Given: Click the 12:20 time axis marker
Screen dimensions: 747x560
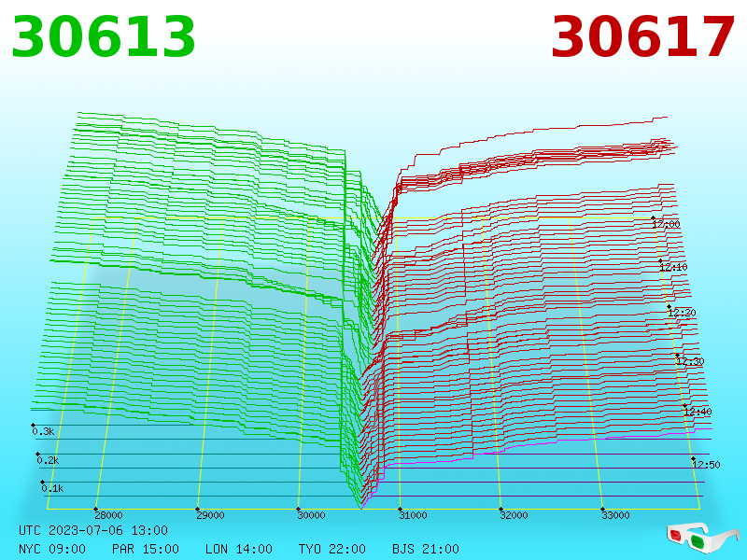Looking at the screenshot, I should [x=682, y=313].
